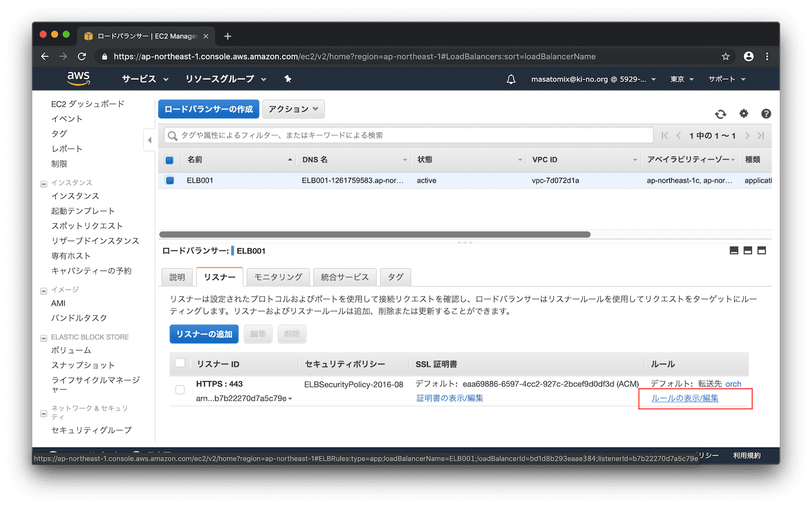
Task: Open 証明書の表示/編集 link
Action: (450, 398)
